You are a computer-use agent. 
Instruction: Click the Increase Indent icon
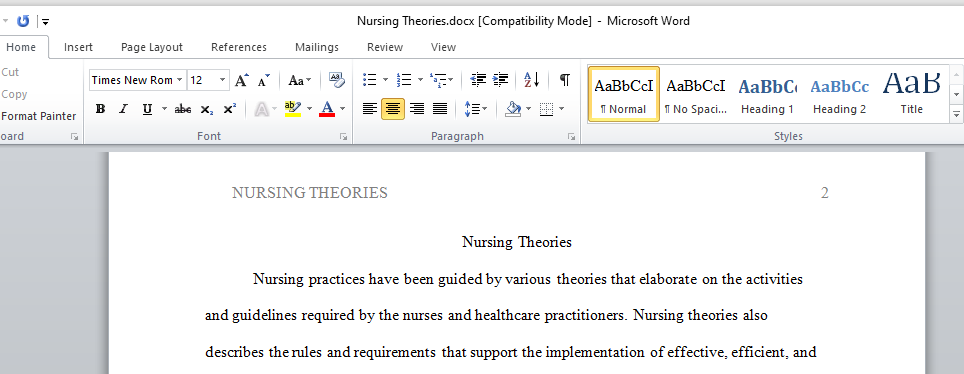point(500,80)
